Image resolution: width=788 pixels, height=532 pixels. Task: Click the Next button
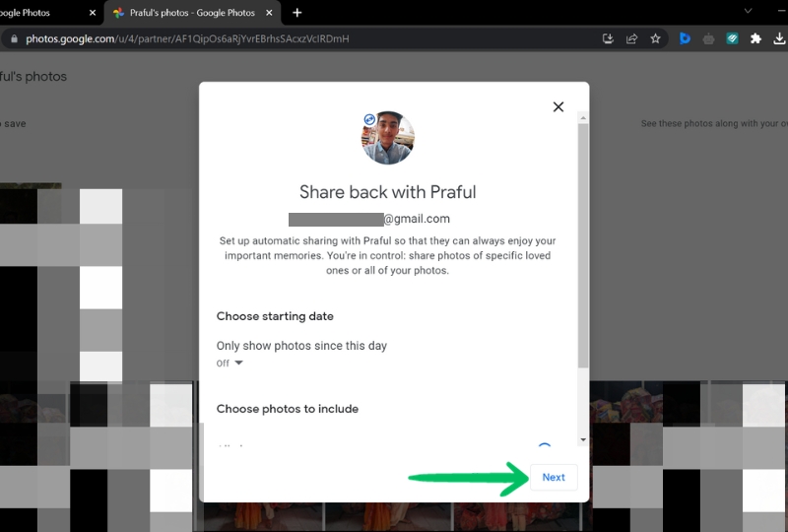(554, 477)
